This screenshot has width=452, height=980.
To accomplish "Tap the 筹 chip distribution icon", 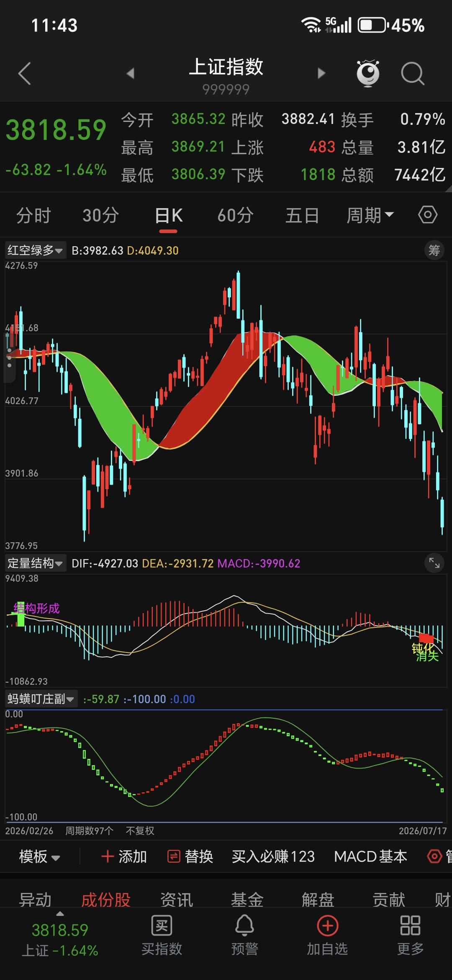I will coord(434,250).
